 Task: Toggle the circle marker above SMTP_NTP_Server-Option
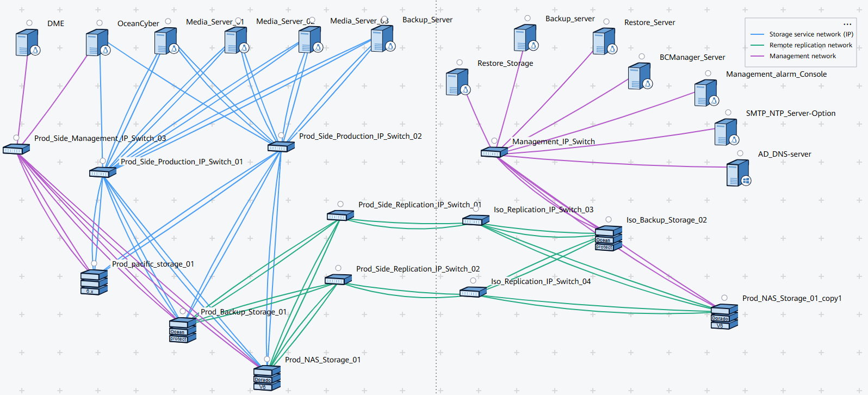[x=728, y=113]
